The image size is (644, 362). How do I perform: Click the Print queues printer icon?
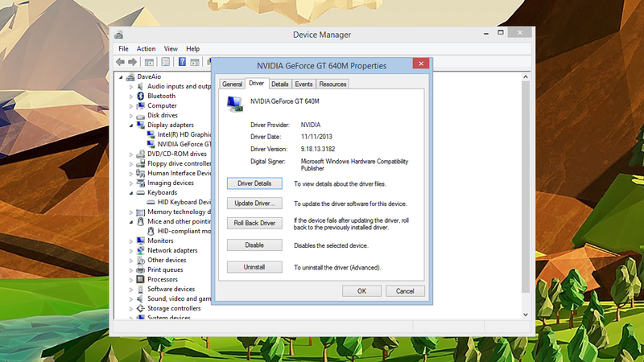point(140,269)
